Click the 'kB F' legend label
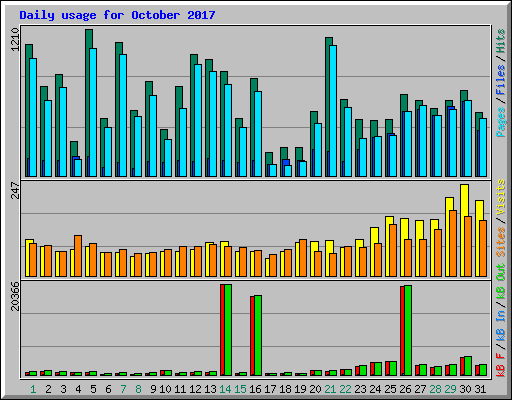512x400 pixels. pos(501,364)
